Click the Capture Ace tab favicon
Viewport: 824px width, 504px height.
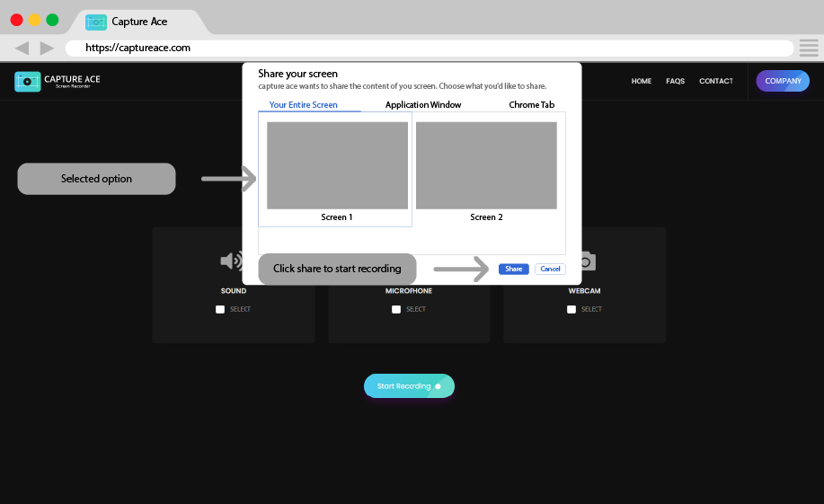coord(96,22)
